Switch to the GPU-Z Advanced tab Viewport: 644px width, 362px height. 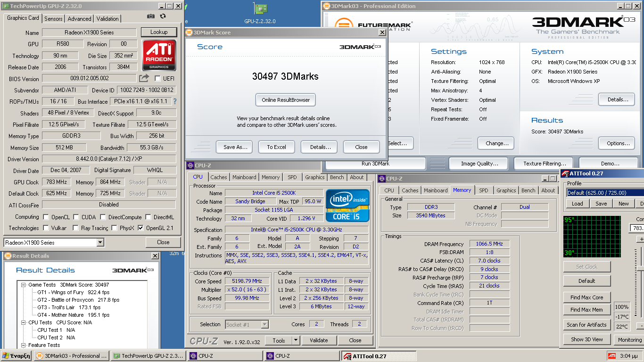(x=79, y=19)
